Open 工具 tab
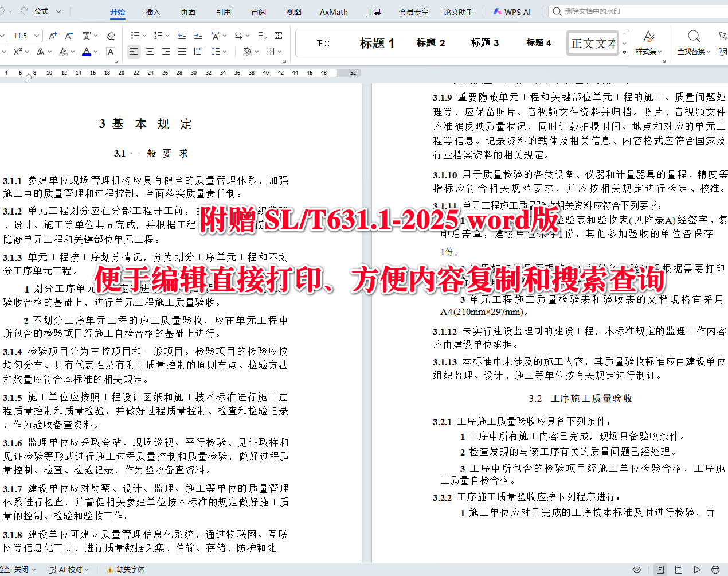The height and width of the screenshot is (576, 728). coord(374,12)
